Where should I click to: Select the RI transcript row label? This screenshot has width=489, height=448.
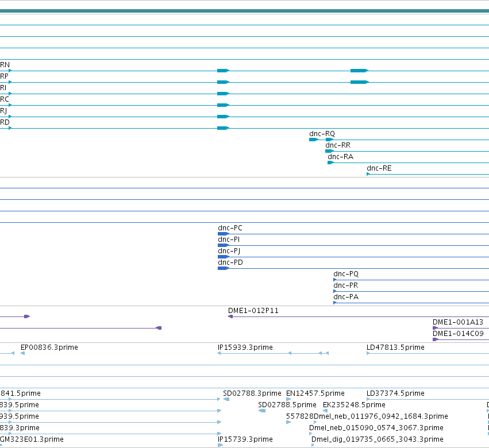tap(3, 88)
